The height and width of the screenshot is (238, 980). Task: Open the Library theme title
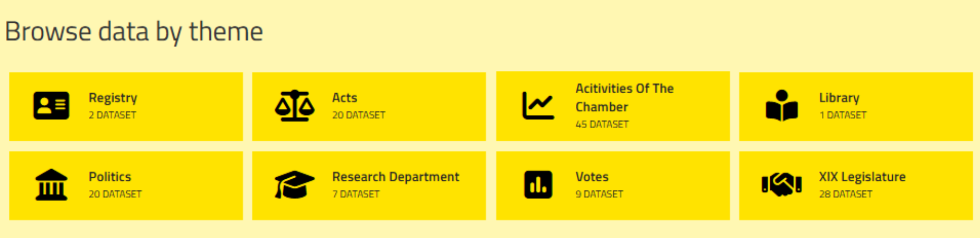(x=839, y=98)
